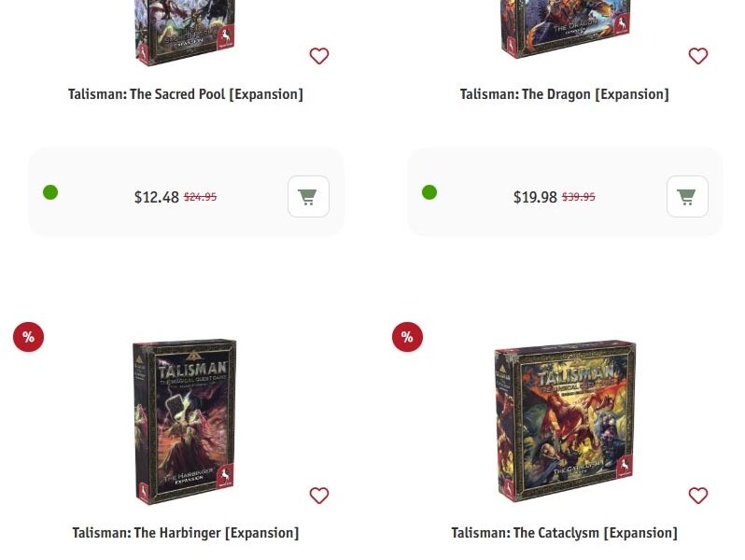Open Talisman: The Sacred Pool [Expansion] link
Image resolution: width=745 pixels, height=560 pixels.
click(185, 94)
